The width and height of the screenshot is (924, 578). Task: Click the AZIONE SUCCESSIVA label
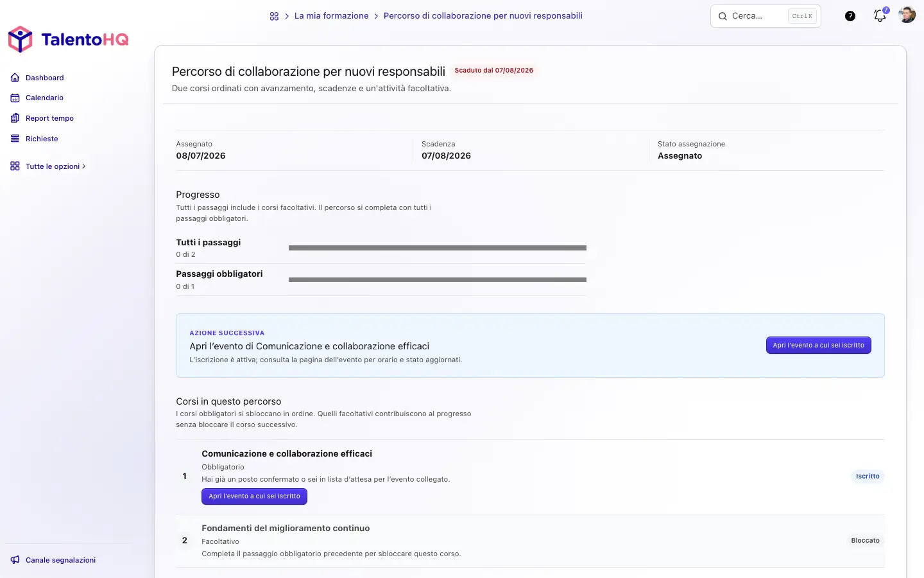tap(227, 333)
